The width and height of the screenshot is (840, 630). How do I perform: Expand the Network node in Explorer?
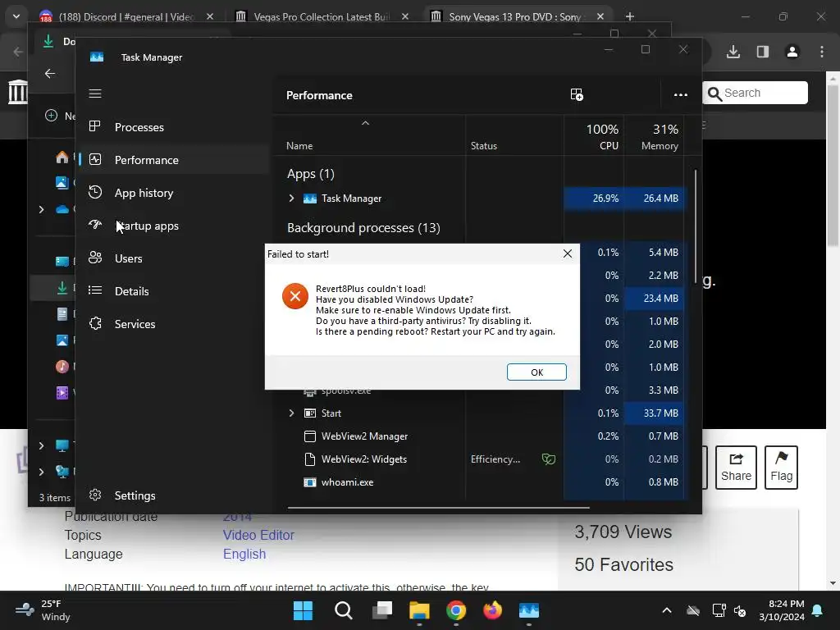click(x=41, y=472)
